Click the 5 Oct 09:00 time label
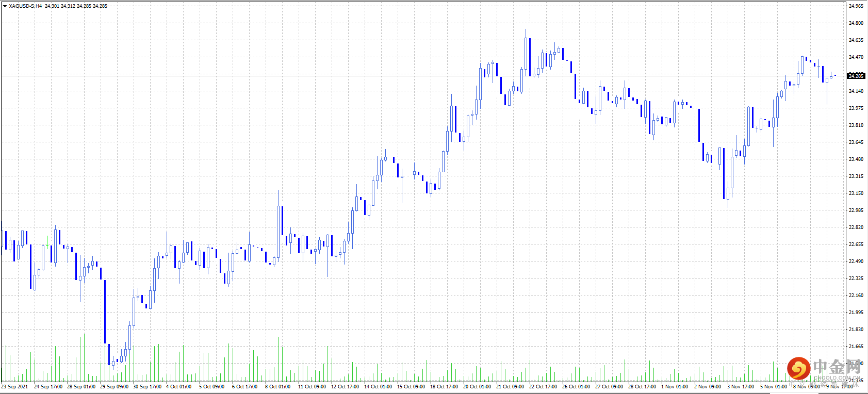This screenshot has width=868, height=394. (x=211, y=387)
